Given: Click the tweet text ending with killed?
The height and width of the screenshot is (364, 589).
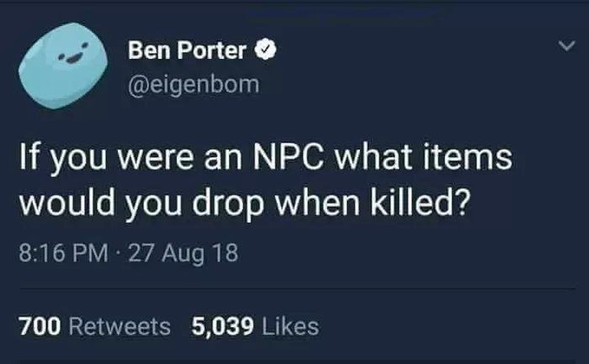Looking at the screenshot, I should (x=245, y=204).
